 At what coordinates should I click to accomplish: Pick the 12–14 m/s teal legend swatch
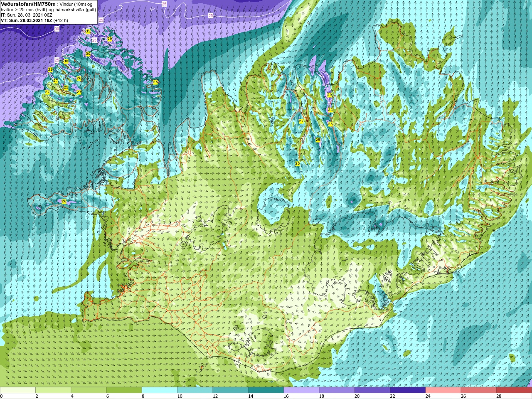[231, 390]
